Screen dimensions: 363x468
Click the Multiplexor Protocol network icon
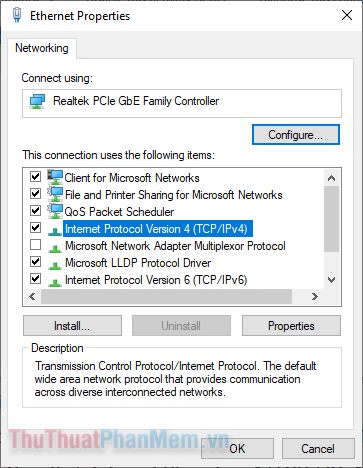pyautogui.click(x=55, y=248)
